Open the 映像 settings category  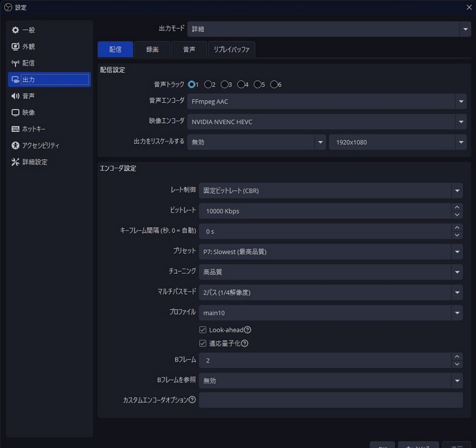(49, 112)
